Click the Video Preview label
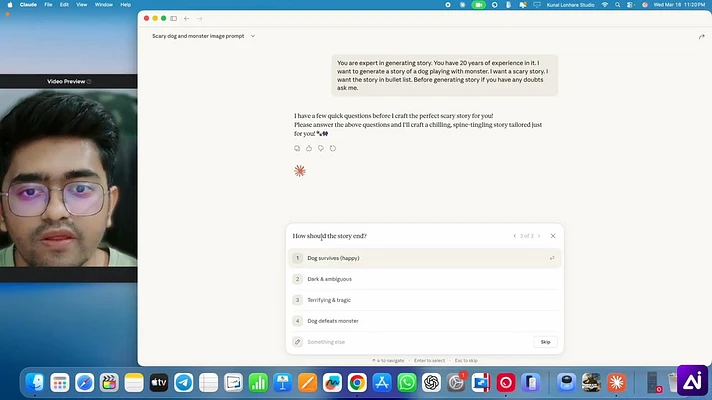Image resolution: width=712 pixels, height=400 pixels. [x=66, y=81]
